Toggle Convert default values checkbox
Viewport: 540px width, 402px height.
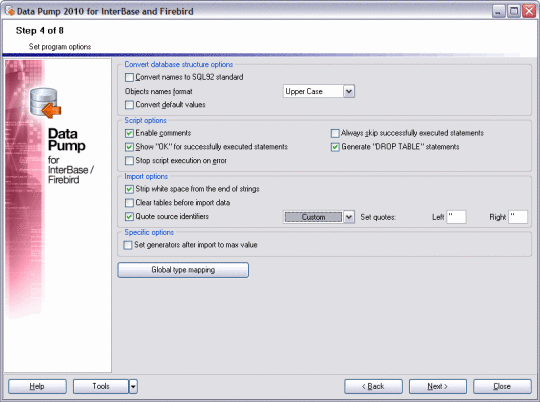129,105
